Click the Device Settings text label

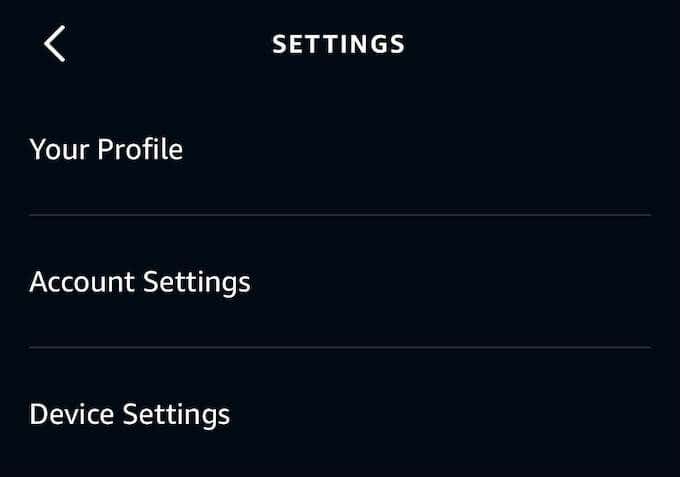[130, 414]
